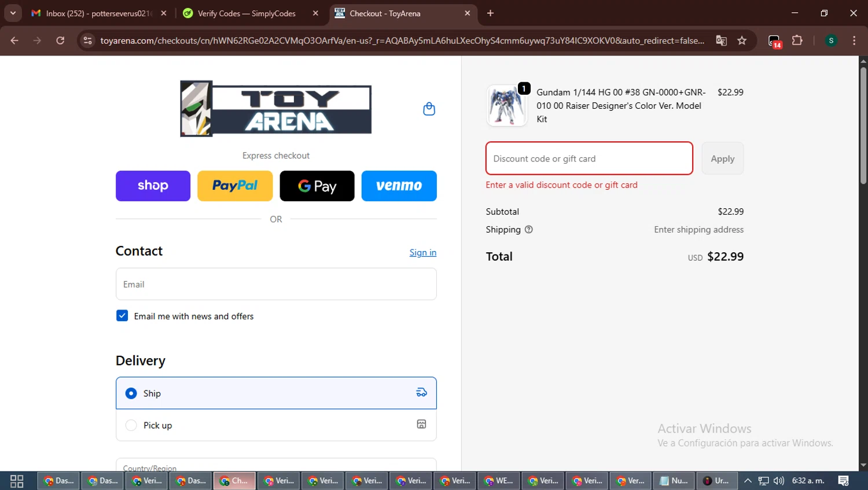The height and width of the screenshot is (490, 868).
Task: Select the Pick up delivery option
Action: point(276,425)
